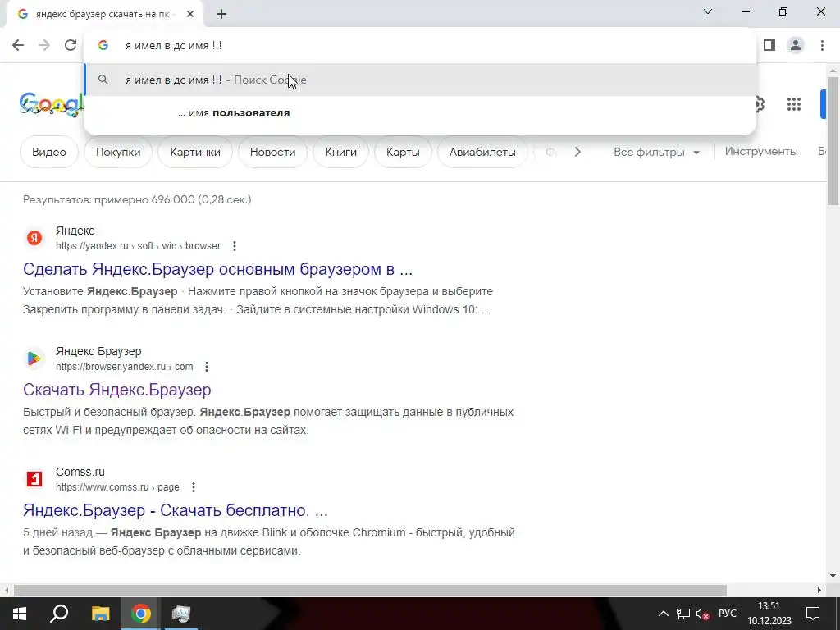Filter results by Авиабилеты

(x=482, y=152)
